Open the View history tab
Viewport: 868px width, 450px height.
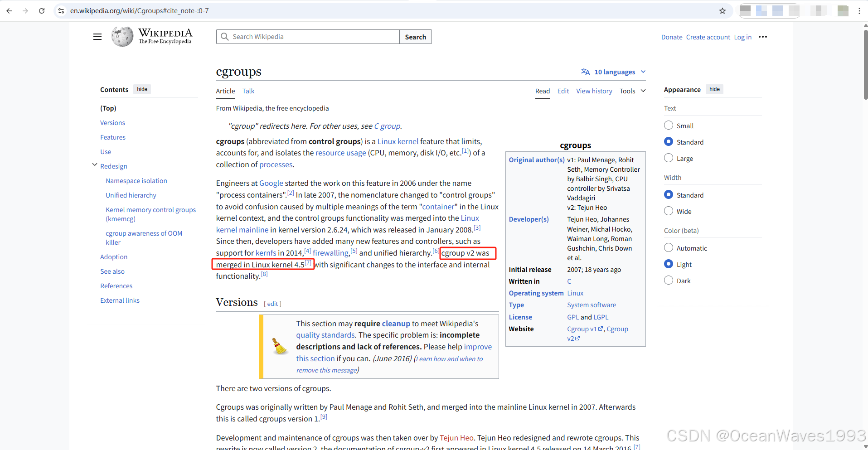[594, 91]
